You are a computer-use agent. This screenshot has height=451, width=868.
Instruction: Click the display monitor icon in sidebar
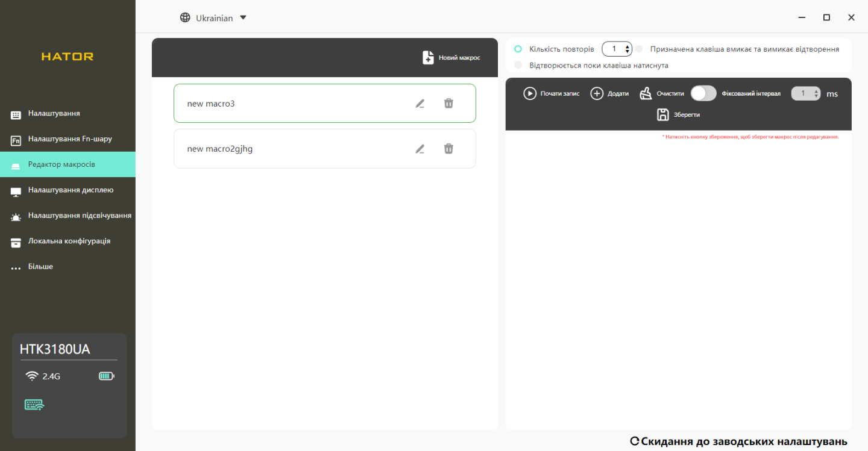[x=16, y=191]
